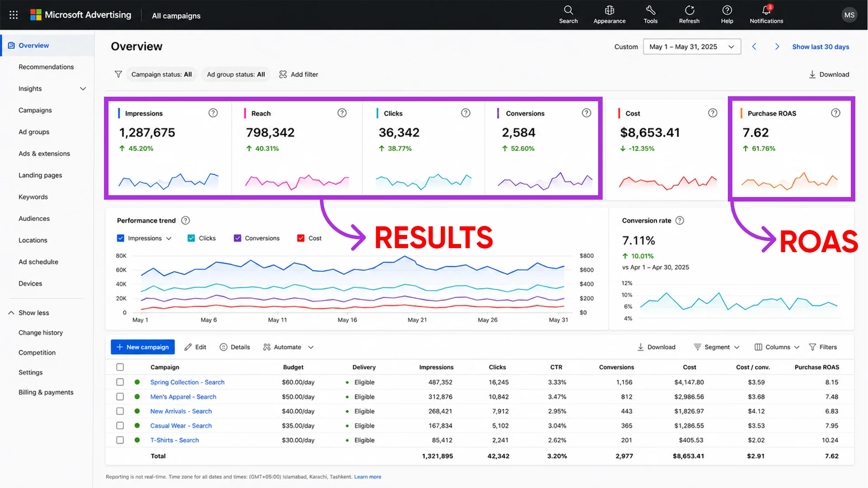Go to previous date range arrow

pyautogui.click(x=754, y=47)
